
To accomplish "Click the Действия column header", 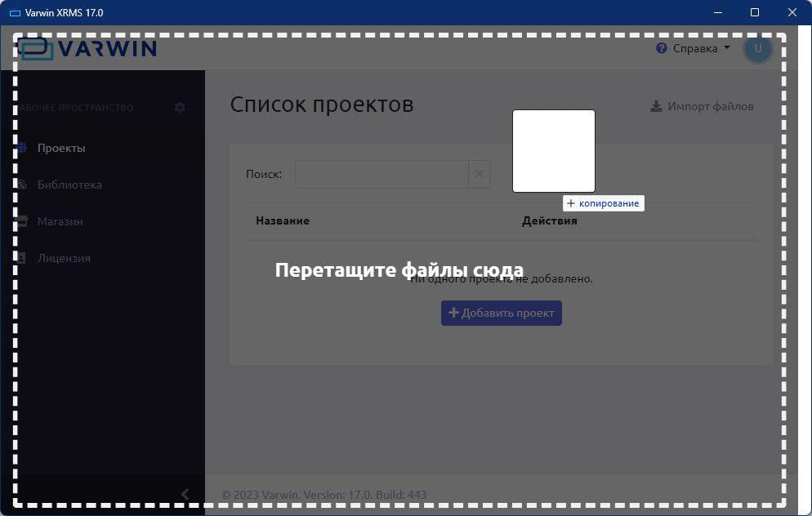I will 550,220.
